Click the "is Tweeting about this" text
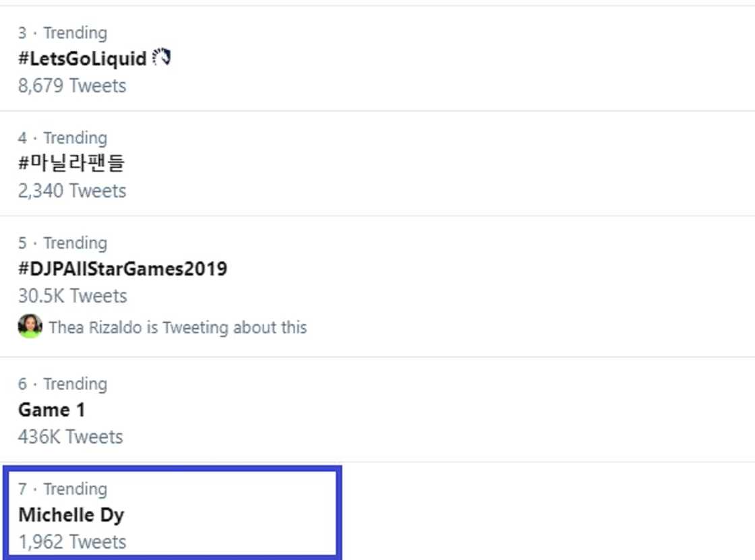The height and width of the screenshot is (560, 755). click(227, 328)
